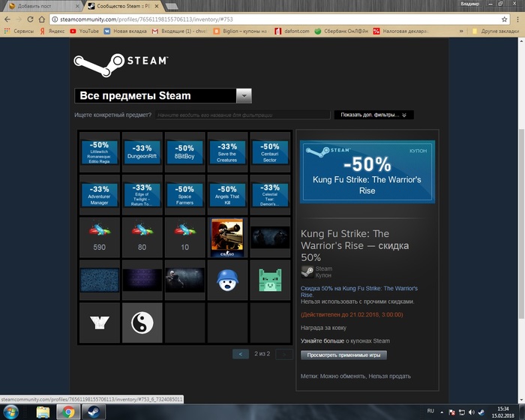The height and width of the screenshot is (420, 525).
Task: Open the Kung Fu Strike discount link
Action: (x=359, y=292)
